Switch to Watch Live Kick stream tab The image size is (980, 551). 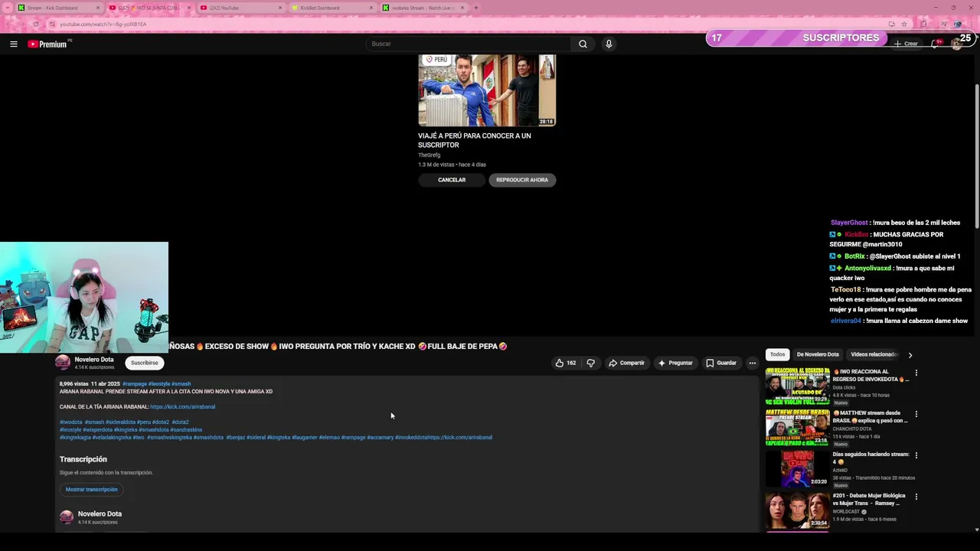click(423, 8)
